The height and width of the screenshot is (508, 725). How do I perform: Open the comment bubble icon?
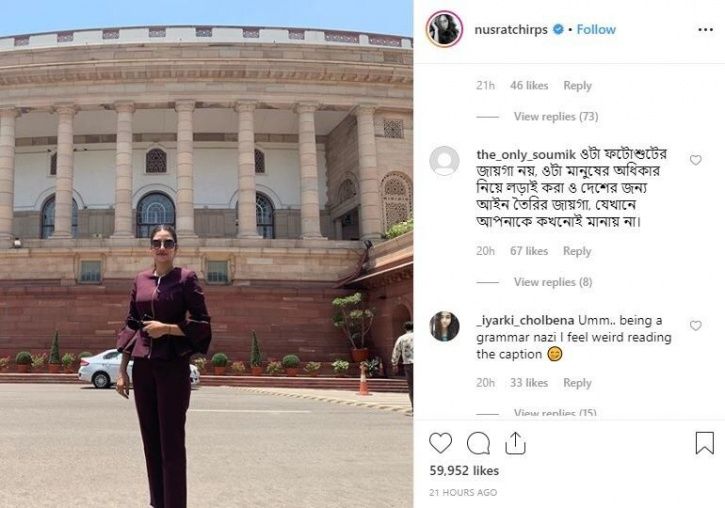click(478, 444)
